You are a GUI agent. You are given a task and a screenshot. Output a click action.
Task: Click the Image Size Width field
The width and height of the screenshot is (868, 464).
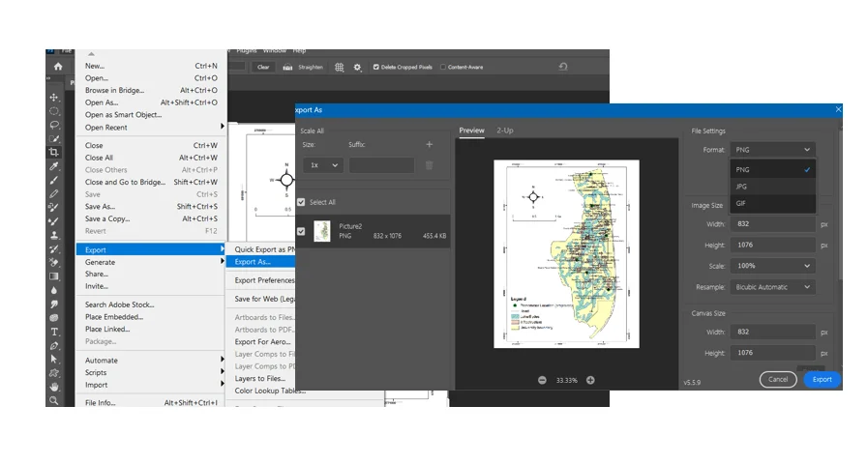point(773,224)
